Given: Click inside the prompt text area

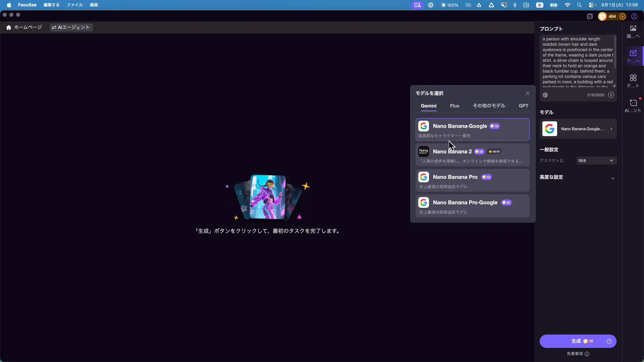Looking at the screenshot, I should [x=577, y=61].
